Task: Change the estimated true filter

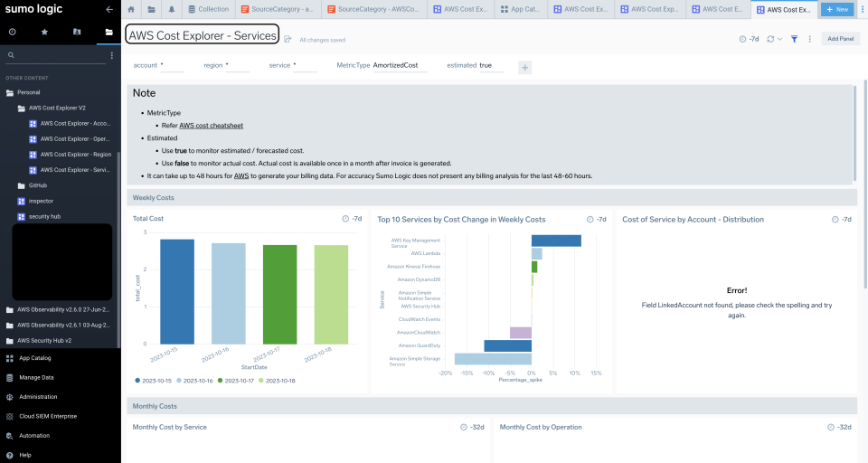Action: coord(491,65)
